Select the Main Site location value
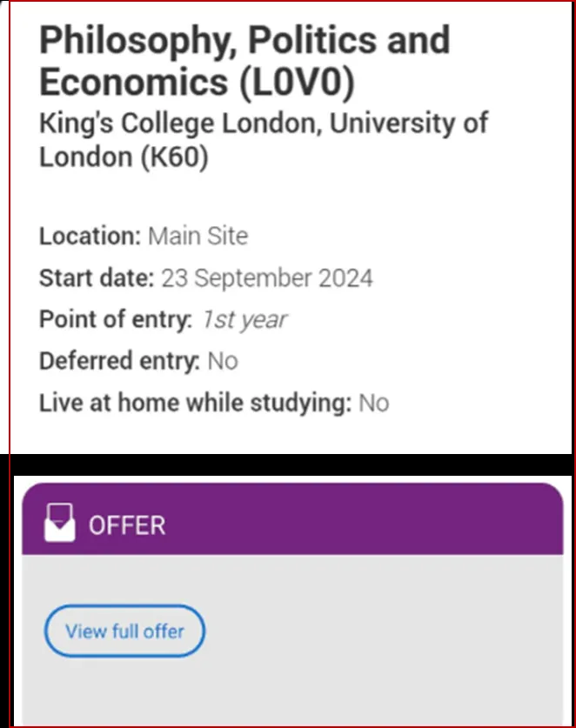The width and height of the screenshot is (576, 728). (x=198, y=236)
